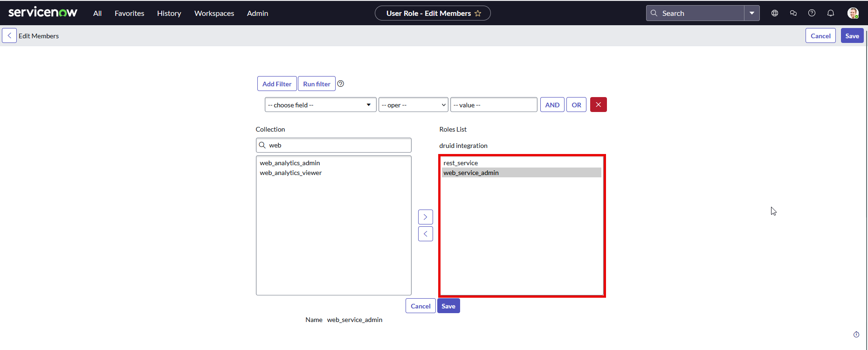Screen dimensions: 868x350
Task: Click the back arrow beside Edit Members
Action: [9, 36]
